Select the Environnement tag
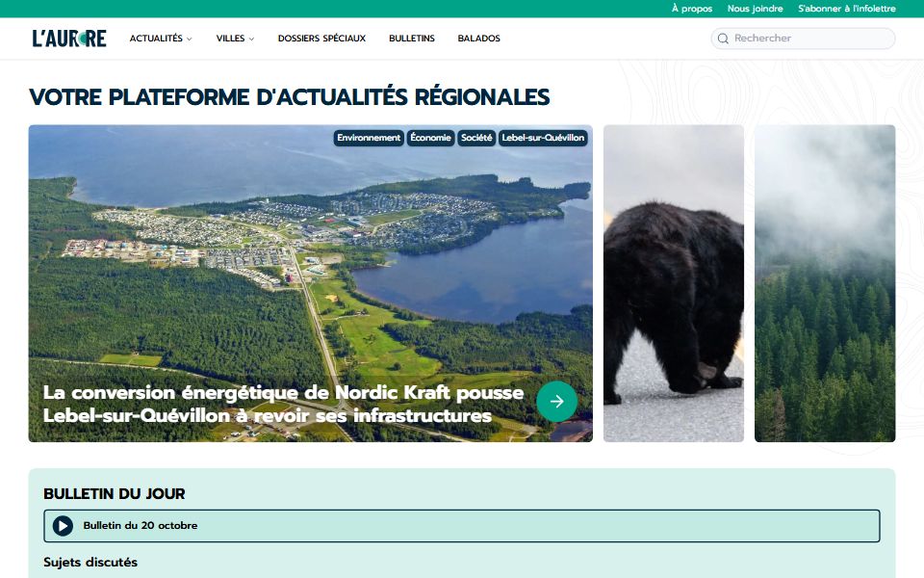The image size is (924, 578). [x=369, y=138]
